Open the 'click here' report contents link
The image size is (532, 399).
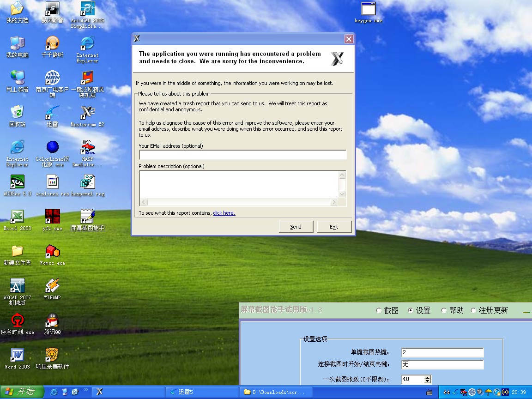coord(224,213)
